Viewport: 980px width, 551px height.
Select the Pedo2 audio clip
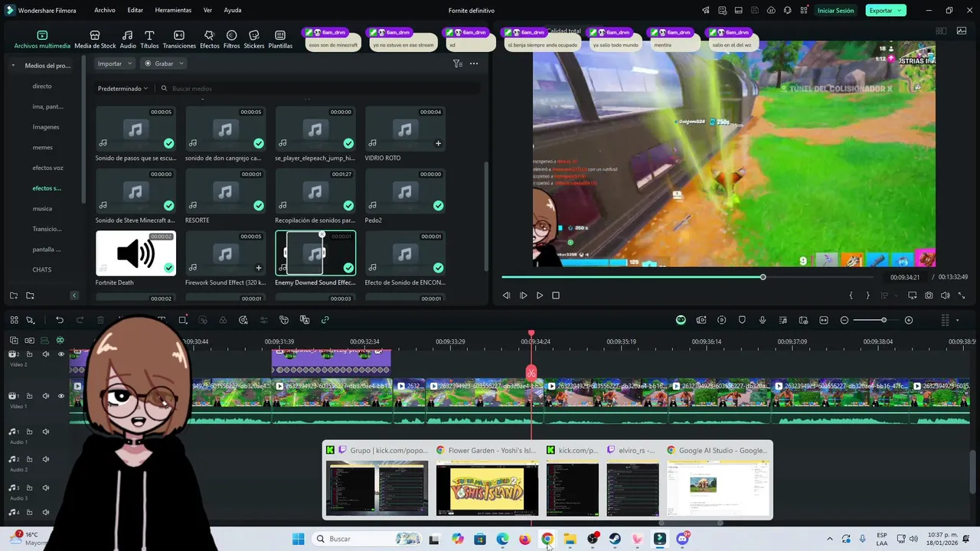coord(405,191)
